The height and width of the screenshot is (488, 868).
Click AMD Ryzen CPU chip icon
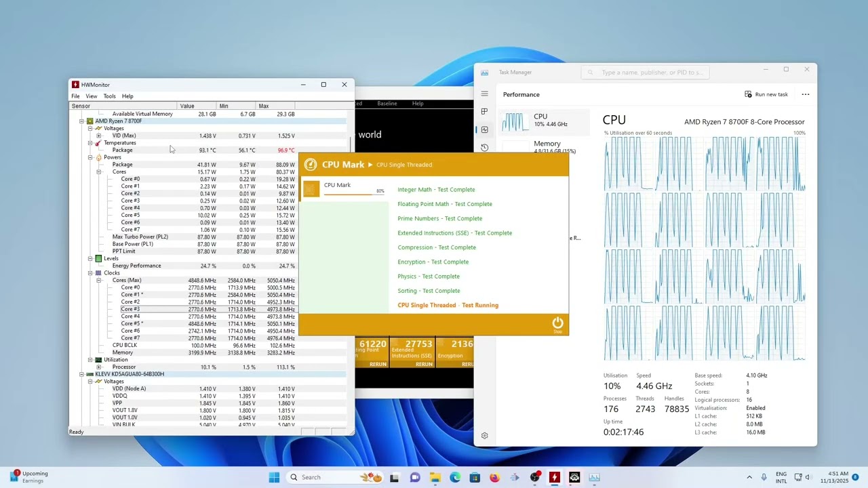[90, 121]
